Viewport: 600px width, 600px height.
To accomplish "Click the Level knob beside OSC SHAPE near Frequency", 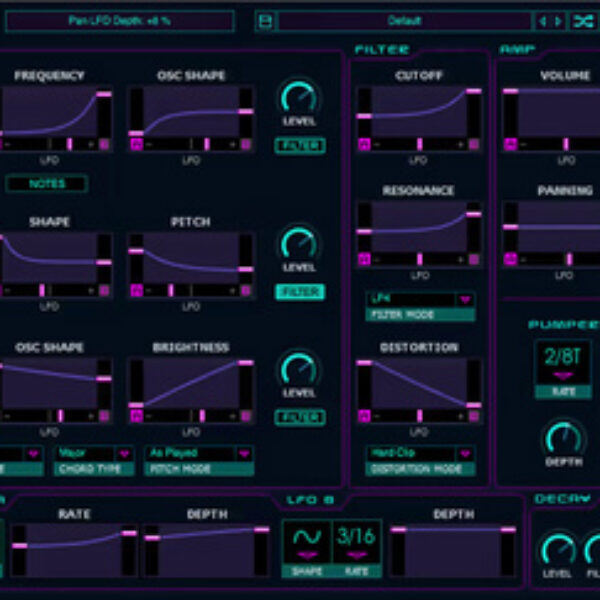I will (299, 97).
